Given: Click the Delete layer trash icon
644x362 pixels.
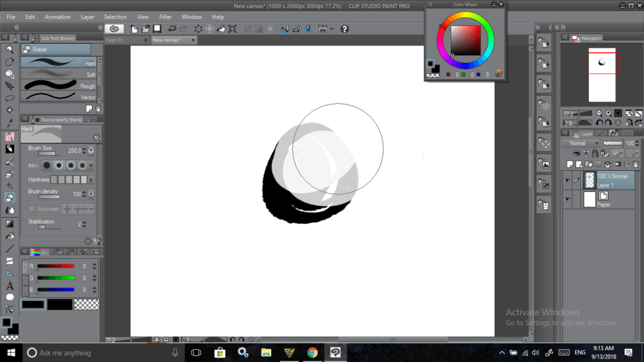Looking at the screenshot, I should coord(635,164).
